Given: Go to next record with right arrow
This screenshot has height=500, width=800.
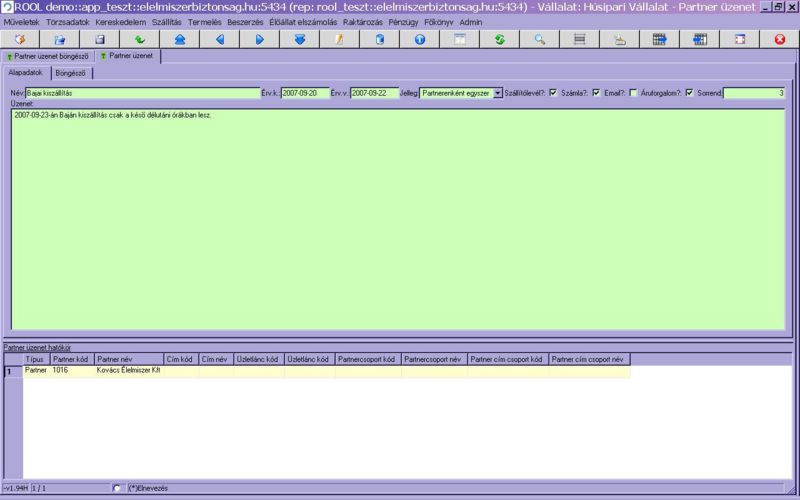Looking at the screenshot, I should (260, 40).
